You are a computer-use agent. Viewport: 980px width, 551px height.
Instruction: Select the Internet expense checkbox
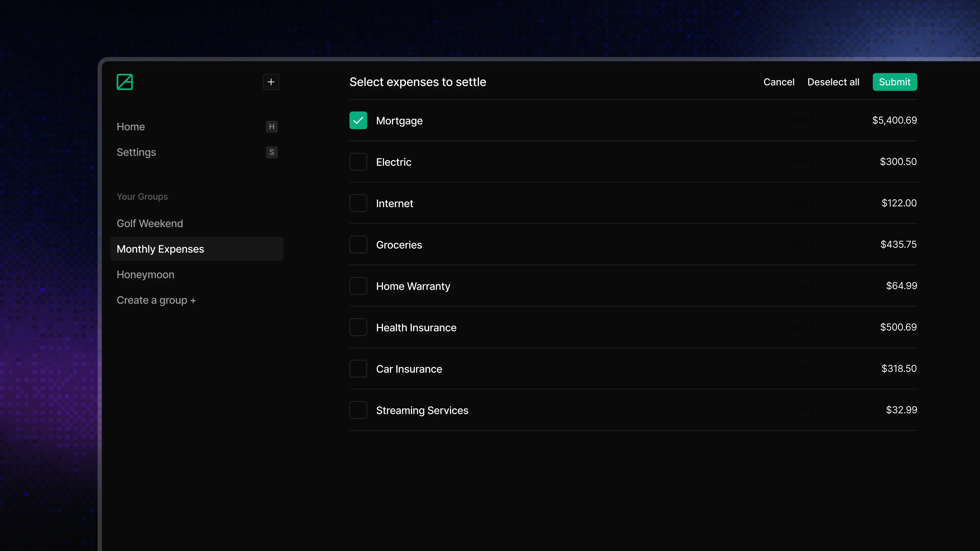tap(358, 203)
